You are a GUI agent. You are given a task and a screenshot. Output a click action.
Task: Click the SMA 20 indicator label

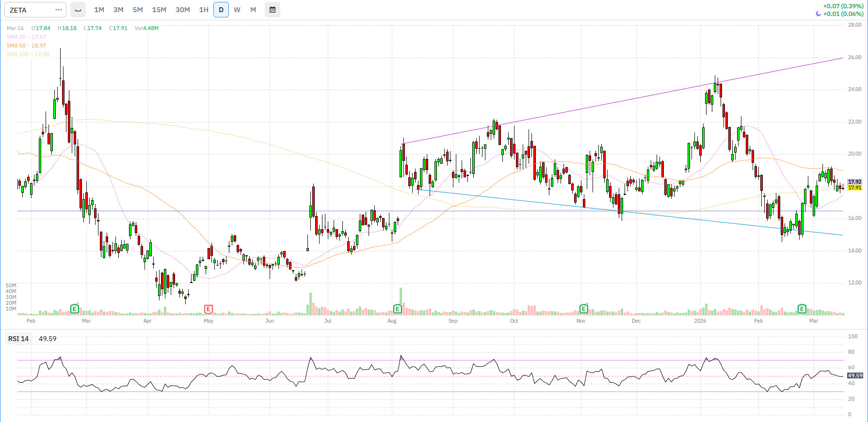click(26, 37)
